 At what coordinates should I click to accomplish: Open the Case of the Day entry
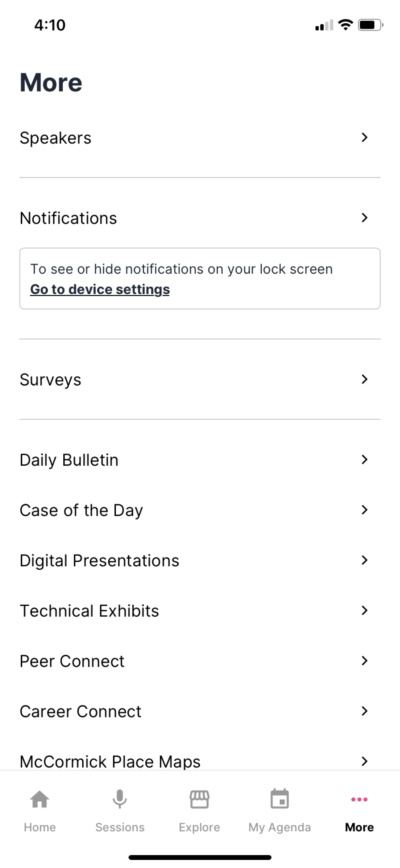[x=200, y=510]
